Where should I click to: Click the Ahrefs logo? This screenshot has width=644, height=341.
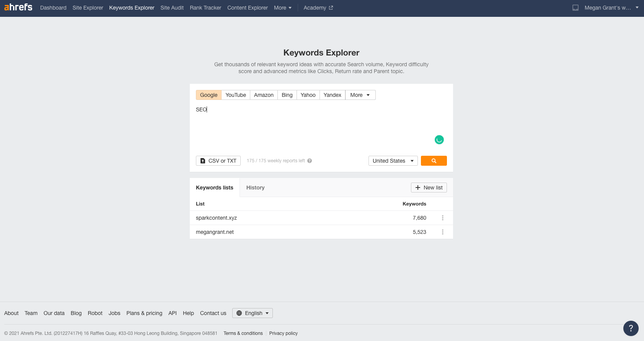pyautogui.click(x=18, y=7)
